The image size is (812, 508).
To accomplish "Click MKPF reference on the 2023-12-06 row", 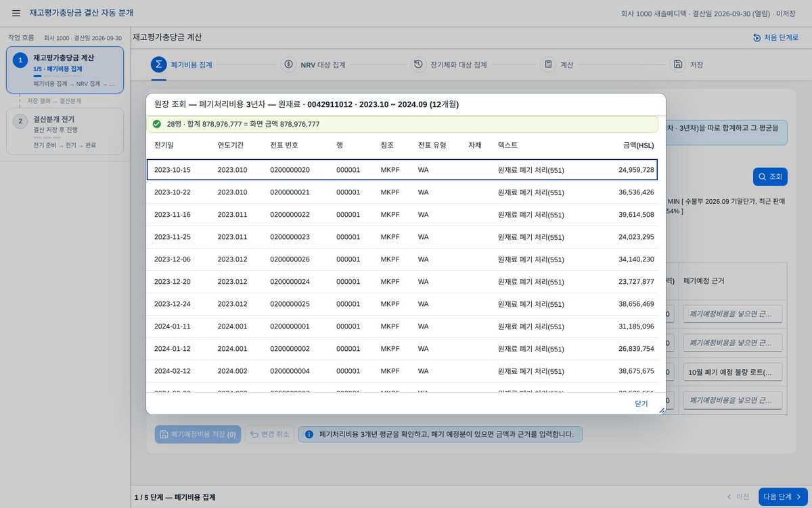I will 390,259.
